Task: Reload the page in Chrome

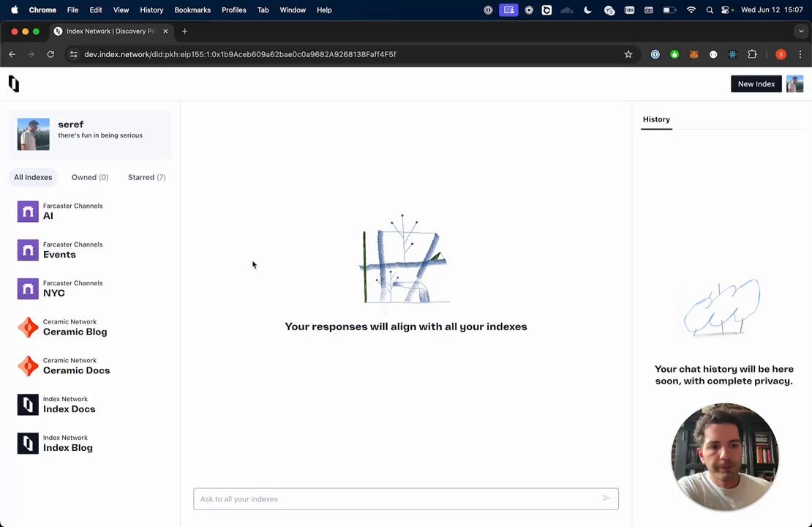Action: click(50, 54)
